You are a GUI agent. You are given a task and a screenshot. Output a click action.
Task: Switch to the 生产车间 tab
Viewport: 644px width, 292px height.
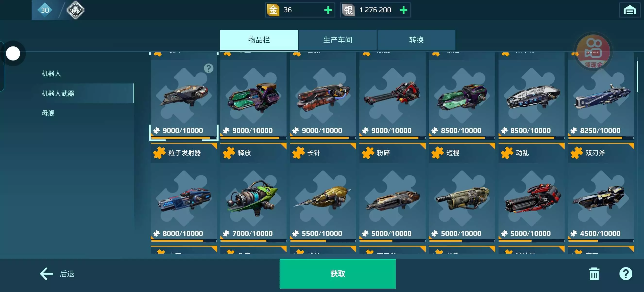[x=338, y=40]
